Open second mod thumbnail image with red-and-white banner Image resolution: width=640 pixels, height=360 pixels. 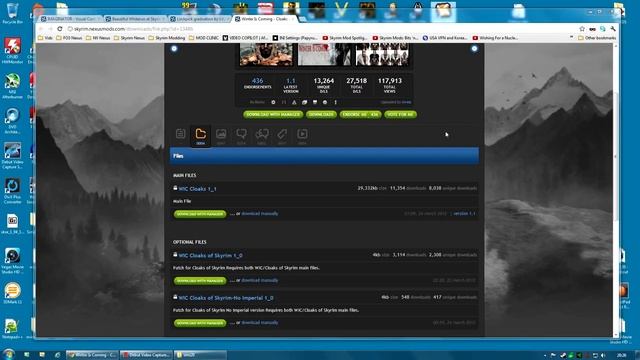(x=324, y=54)
